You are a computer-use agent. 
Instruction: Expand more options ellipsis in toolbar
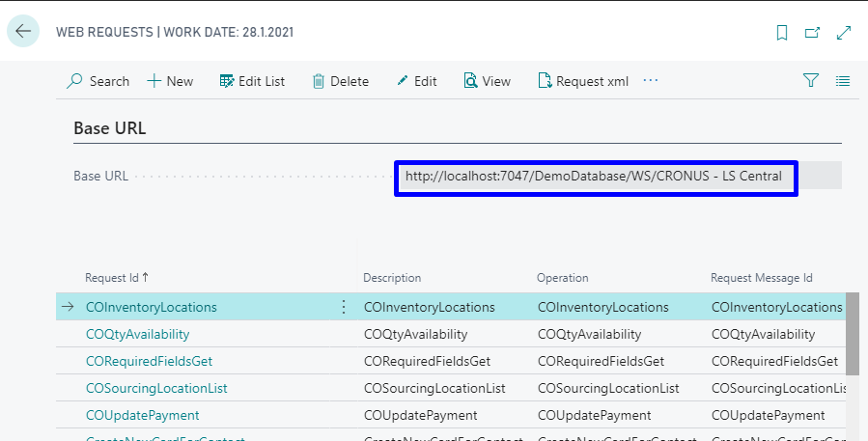[x=651, y=80]
